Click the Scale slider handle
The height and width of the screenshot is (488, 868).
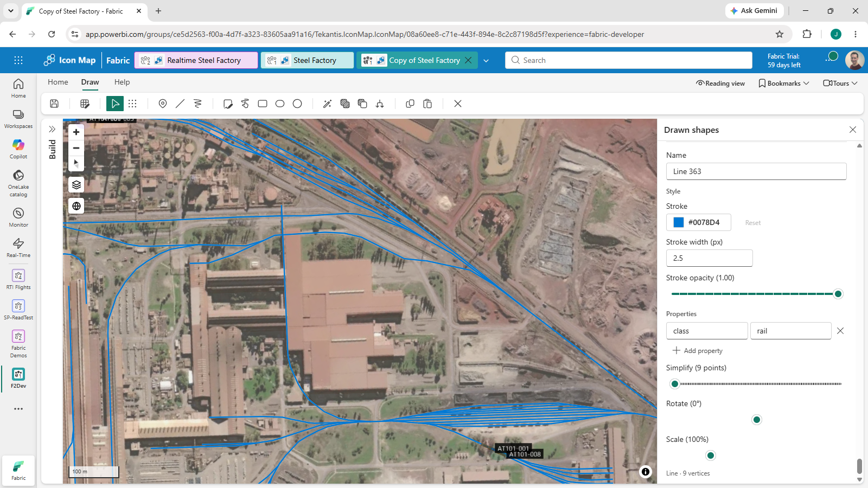click(711, 455)
